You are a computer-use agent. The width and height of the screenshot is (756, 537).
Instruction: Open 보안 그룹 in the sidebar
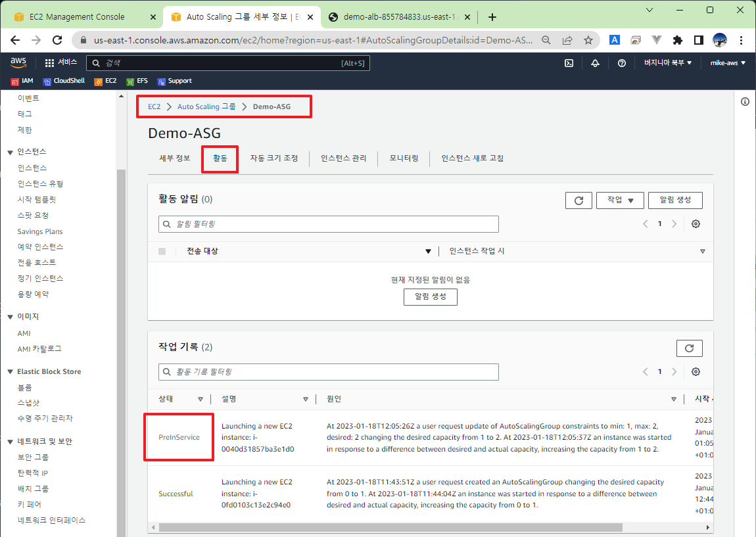click(x=33, y=457)
